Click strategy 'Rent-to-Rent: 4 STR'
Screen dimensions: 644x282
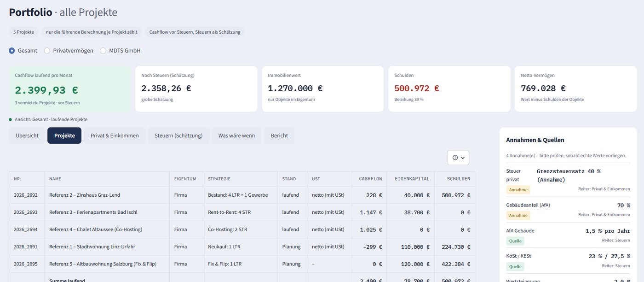click(x=230, y=212)
